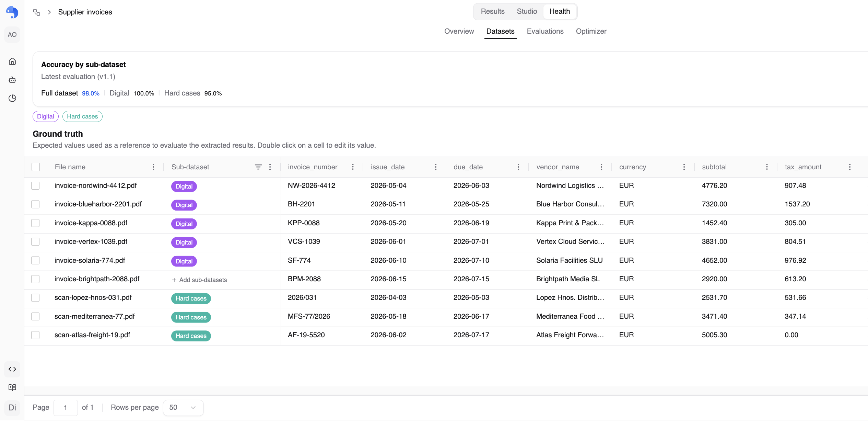This screenshot has width=868, height=430.
Task: Select the invoice-kappa-0088.pdf row checkbox
Action: (x=35, y=223)
